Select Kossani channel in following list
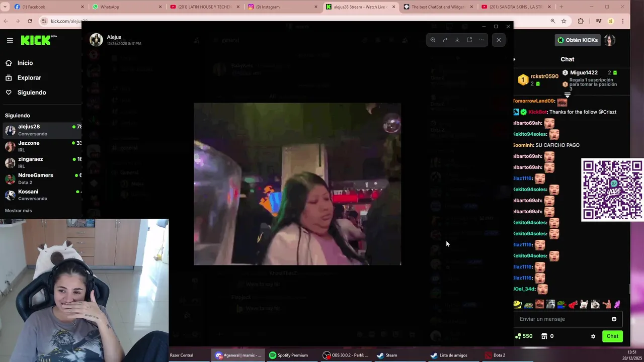Screen dimensions: 644x362 (x=42, y=195)
